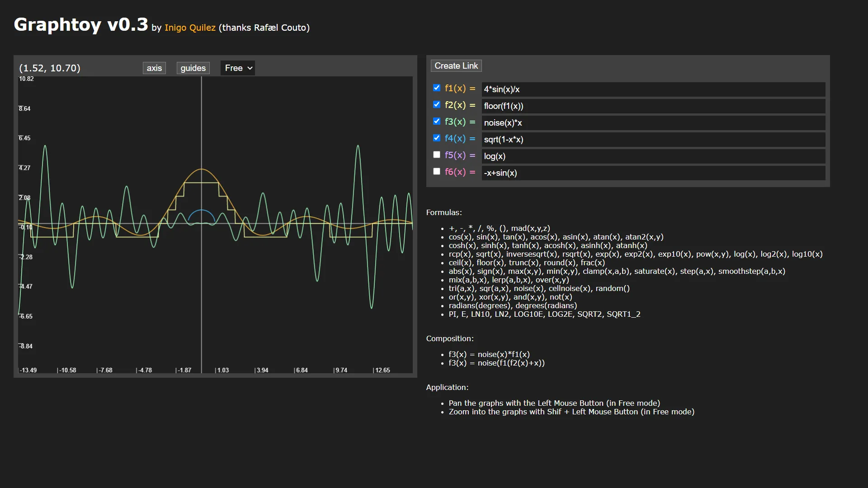
Task: Toggle the guides button
Action: 193,68
